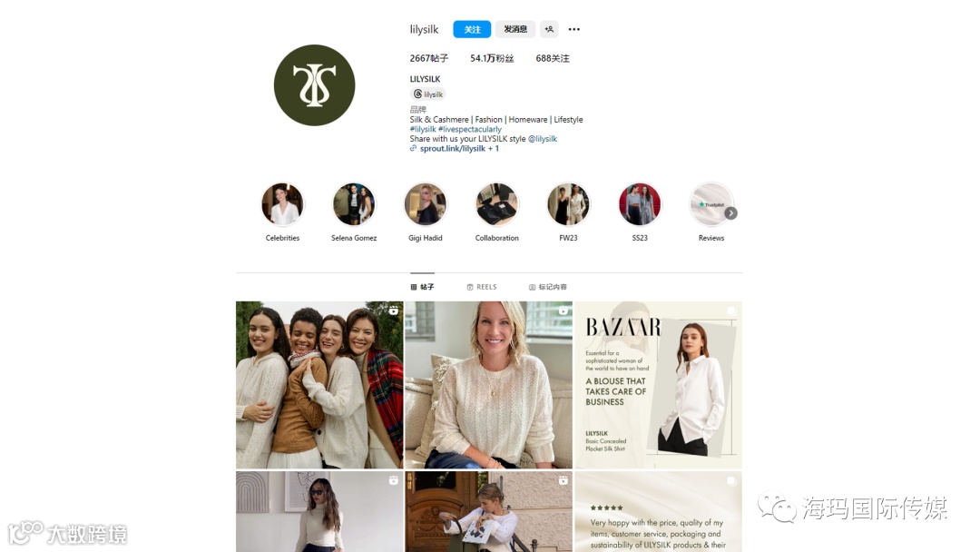
Task: Click the #livespectacularly hashtag
Action: pyautogui.click(x=470, y=130)
